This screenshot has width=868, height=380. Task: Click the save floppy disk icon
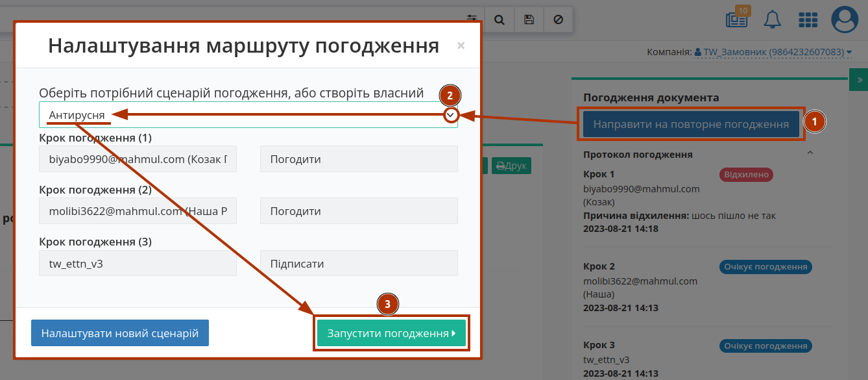(x=529, y=19)
